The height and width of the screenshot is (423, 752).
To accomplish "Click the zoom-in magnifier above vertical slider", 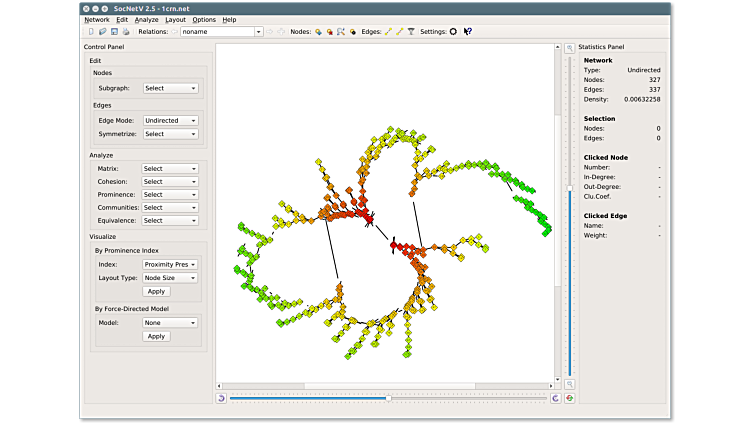I will (x=570, y=48).
